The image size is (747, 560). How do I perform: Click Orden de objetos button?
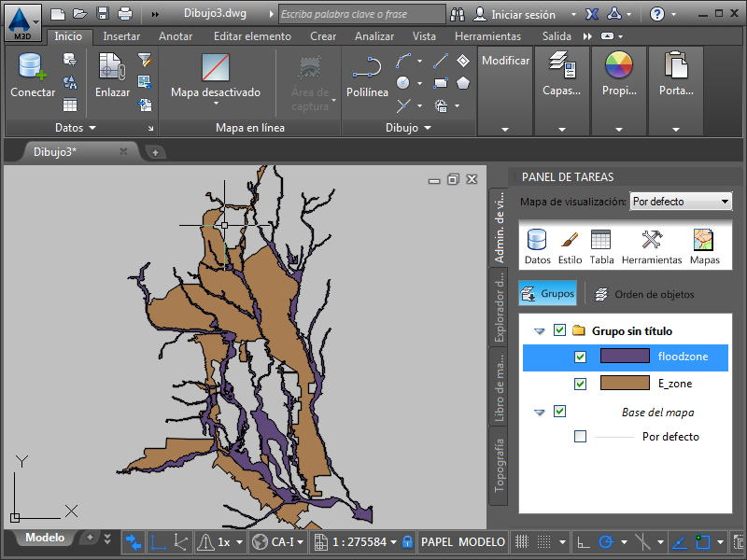tap(644, 294)
